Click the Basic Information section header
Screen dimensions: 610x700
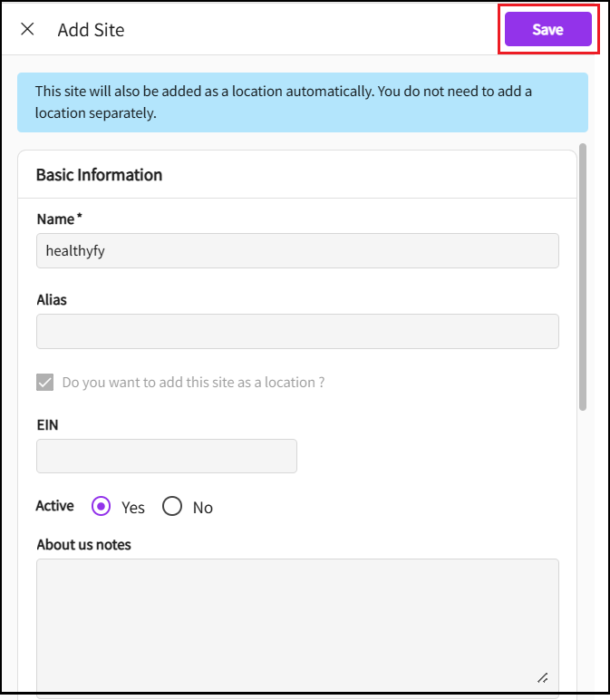click(99, 175)
